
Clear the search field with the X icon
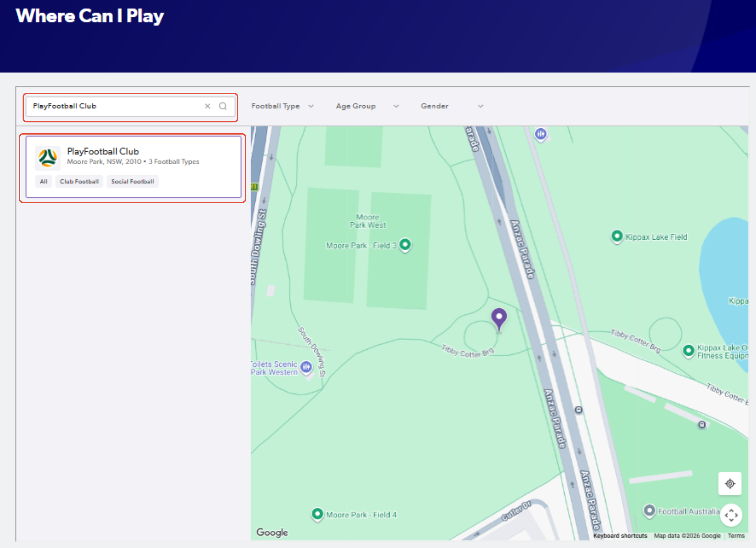(x=207, y=106)
